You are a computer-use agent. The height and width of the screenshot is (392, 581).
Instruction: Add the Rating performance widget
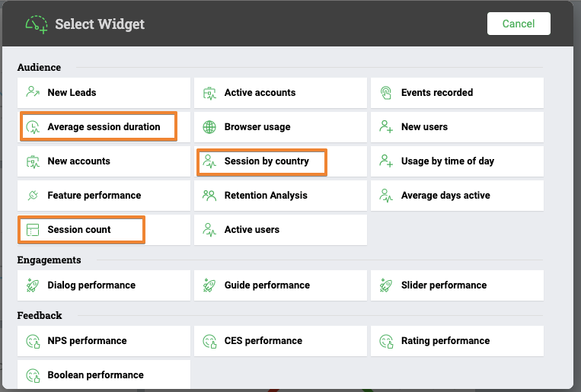[457, 341]
